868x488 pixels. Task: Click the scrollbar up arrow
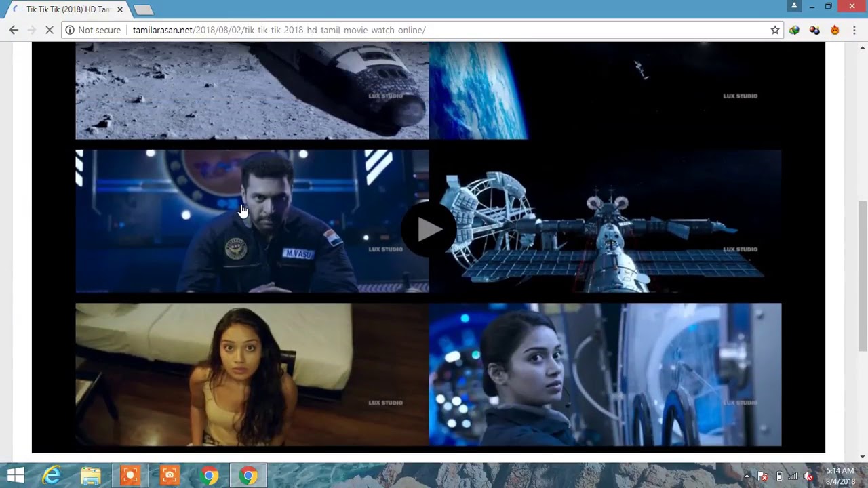pyautogui.click(x=863, y=47)
